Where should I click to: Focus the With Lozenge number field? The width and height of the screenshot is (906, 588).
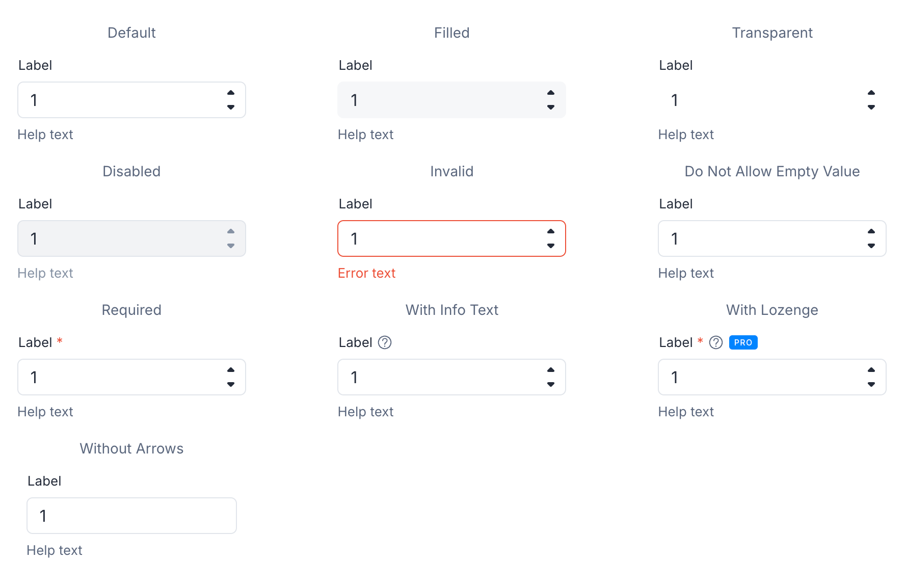click(772, 377)
